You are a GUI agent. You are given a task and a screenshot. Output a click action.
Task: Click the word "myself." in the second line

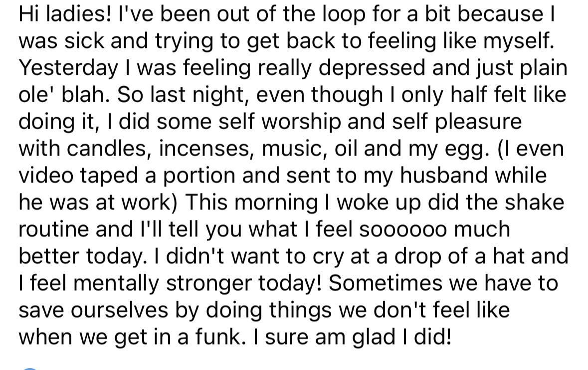pos(518,42)
